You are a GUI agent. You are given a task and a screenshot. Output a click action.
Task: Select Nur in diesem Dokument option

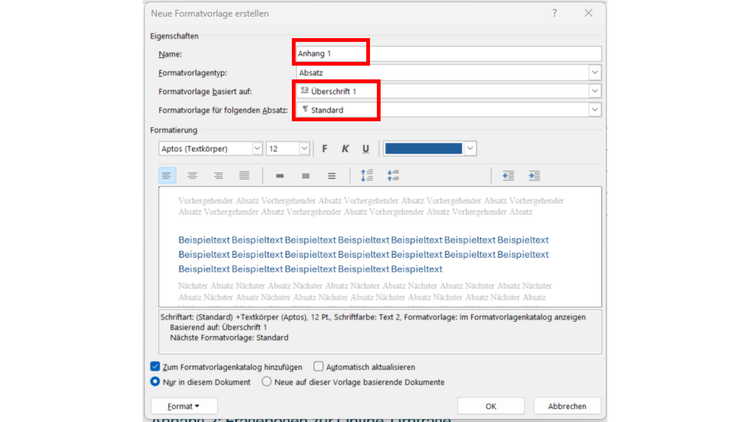point(155,382)
